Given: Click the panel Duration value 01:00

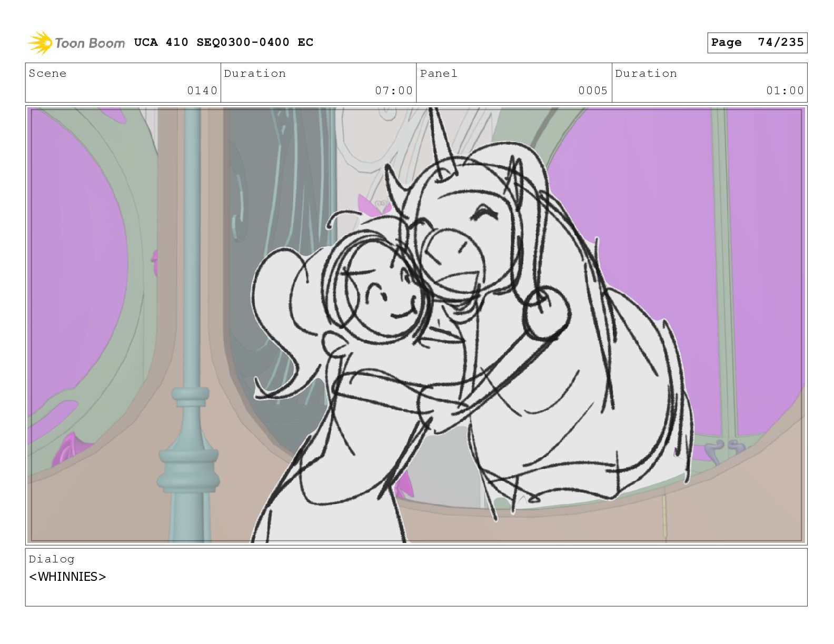Looking at the screenshot, I should click(x=785, y=90).
